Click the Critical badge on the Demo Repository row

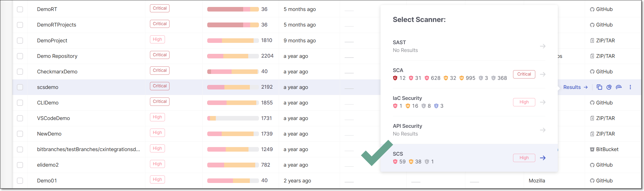click(160, 55)
